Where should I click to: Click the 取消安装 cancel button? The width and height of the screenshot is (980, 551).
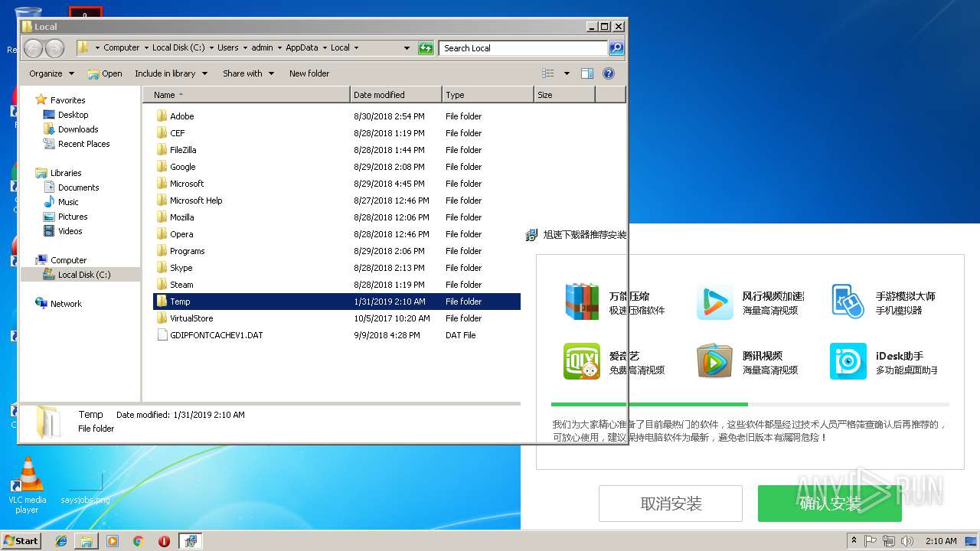[x=671, y=504]
